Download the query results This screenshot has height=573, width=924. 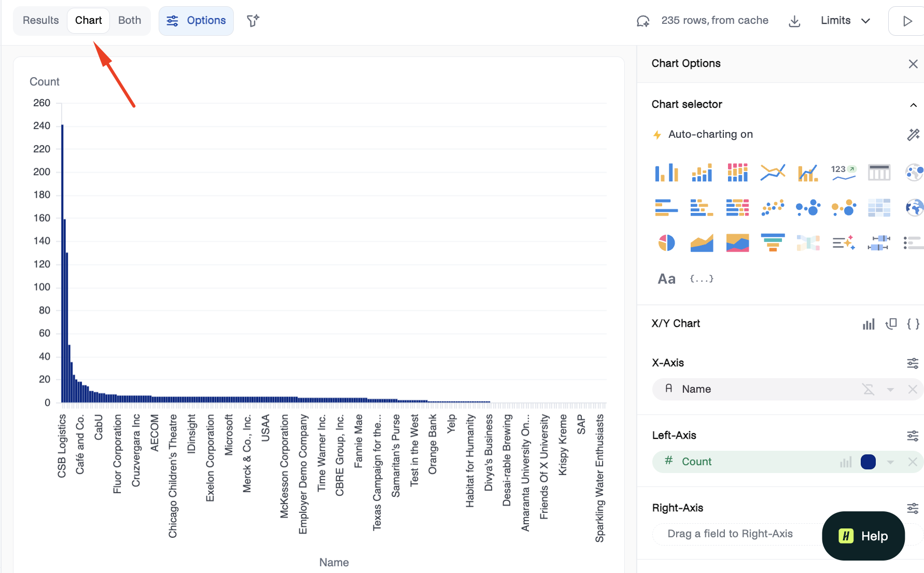(x=794, y=21)
